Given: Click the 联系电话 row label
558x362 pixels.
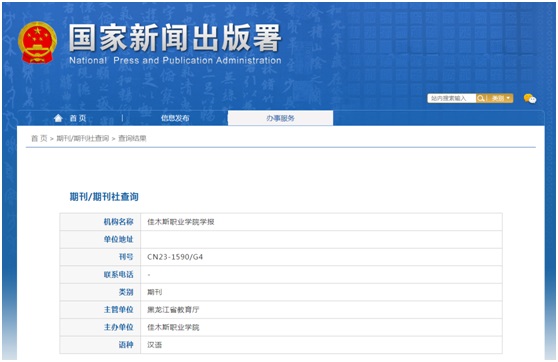Looking at the screenshot, I should (x=119, y=275).
